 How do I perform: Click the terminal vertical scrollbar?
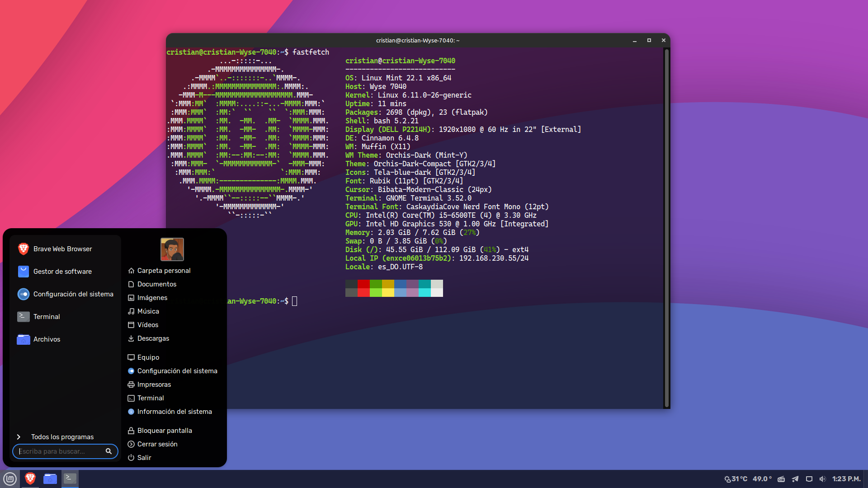pos(666,228)
